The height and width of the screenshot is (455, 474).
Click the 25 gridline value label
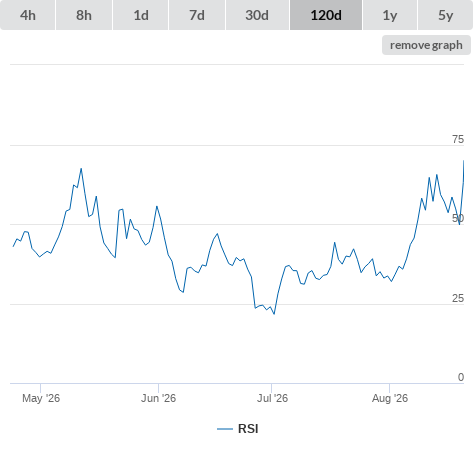tap(458, 298)
